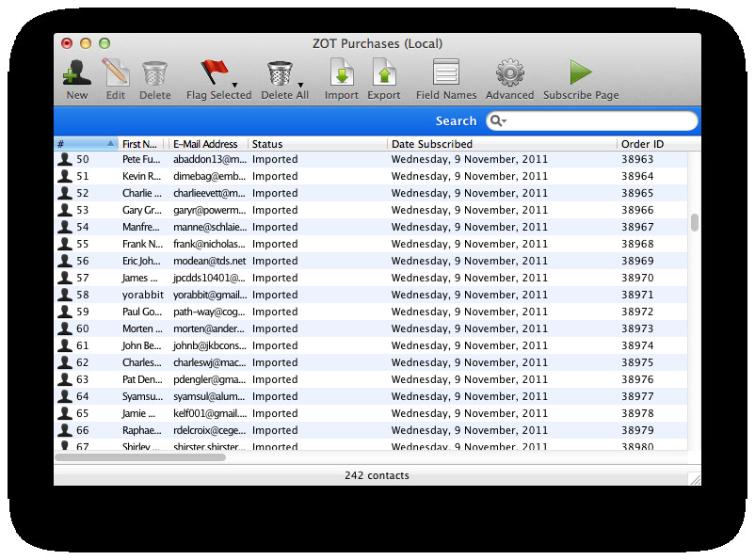Click Order ID 38963
The height and width of the screenshot is (560, 755).
tap(637, 159)
